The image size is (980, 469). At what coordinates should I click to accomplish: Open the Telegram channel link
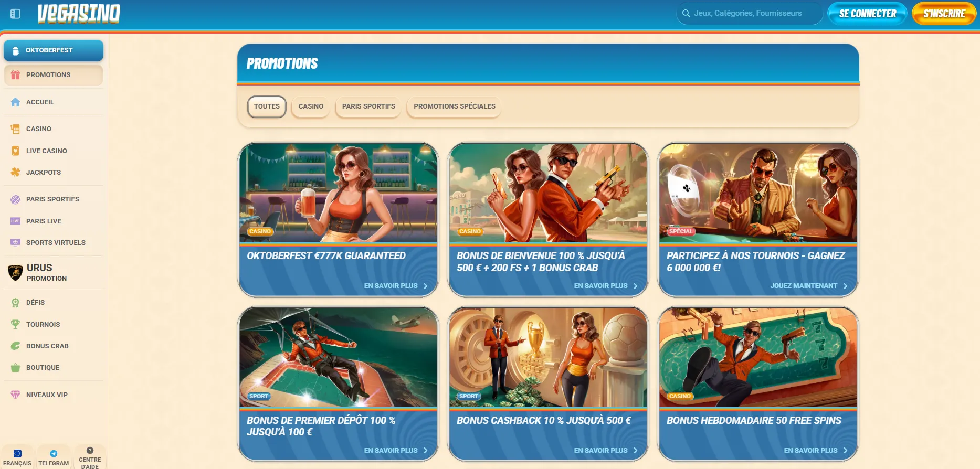tap(54, 457)
